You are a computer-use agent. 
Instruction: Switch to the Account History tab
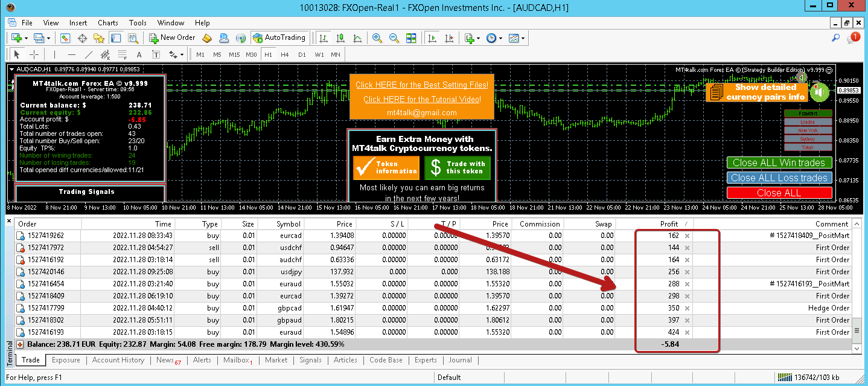pos(118,360)
